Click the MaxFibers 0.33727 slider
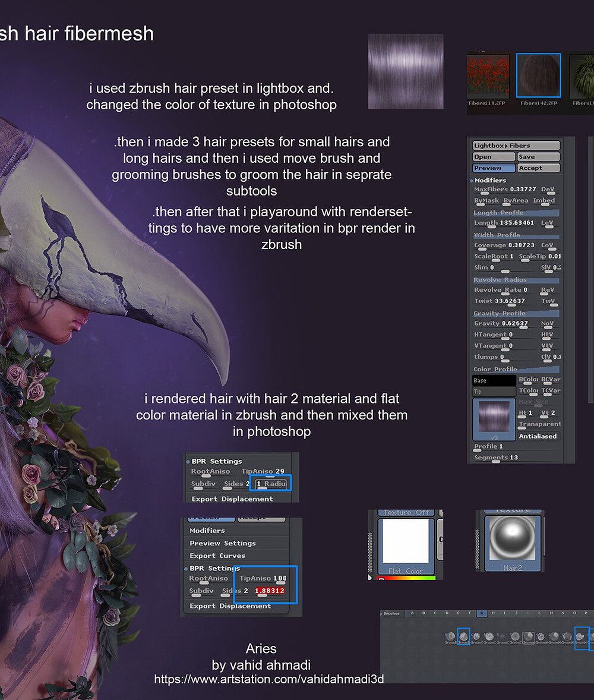The image size is (594, 700). click(x=505, y=190)
